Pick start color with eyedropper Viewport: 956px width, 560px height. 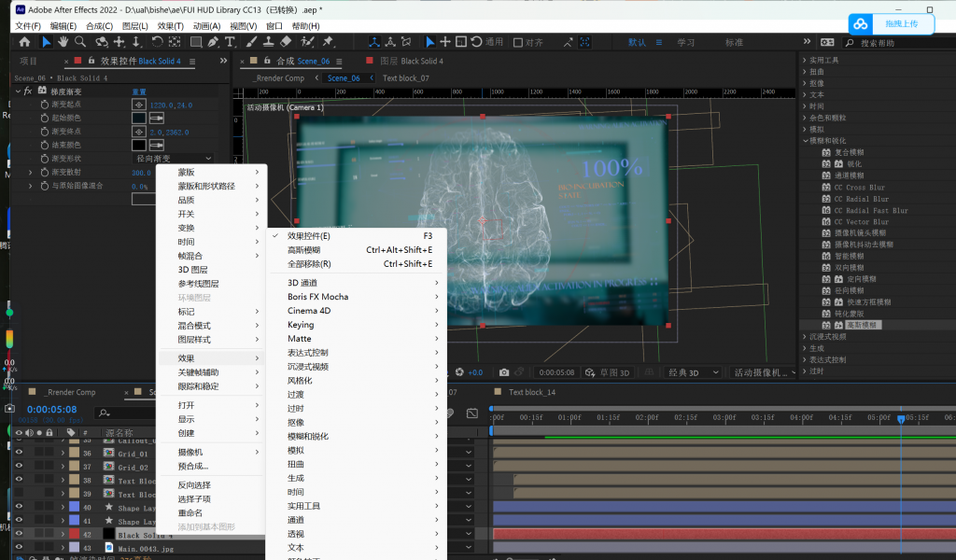[x=157, y=119]
